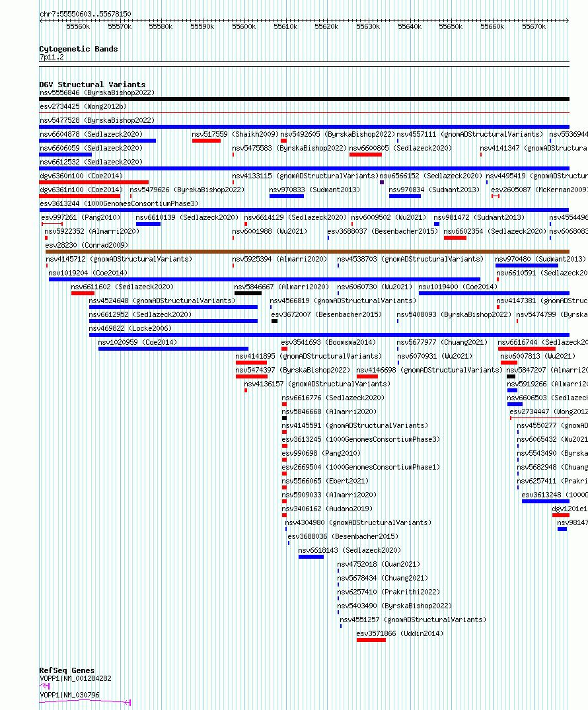The height and width of the screenshot is (710, 588).
Task: Open the esv2734425 (Wong2012b) variant label
Action: (83, 106)
